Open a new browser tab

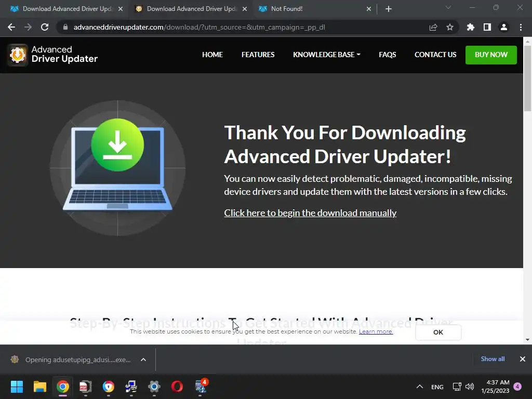point(389,9)
